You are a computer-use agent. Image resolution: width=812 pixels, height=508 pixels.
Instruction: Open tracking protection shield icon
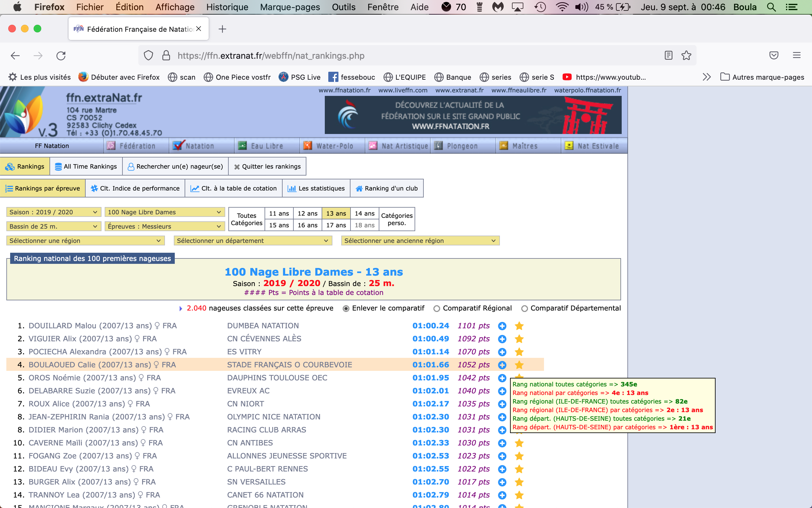[x=148, y=56]
